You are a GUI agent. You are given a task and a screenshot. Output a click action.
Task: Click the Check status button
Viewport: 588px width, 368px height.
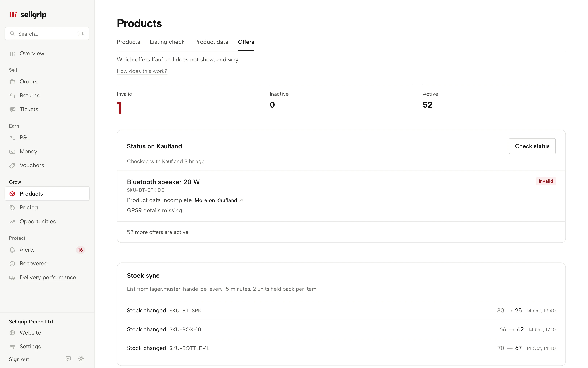532,146
